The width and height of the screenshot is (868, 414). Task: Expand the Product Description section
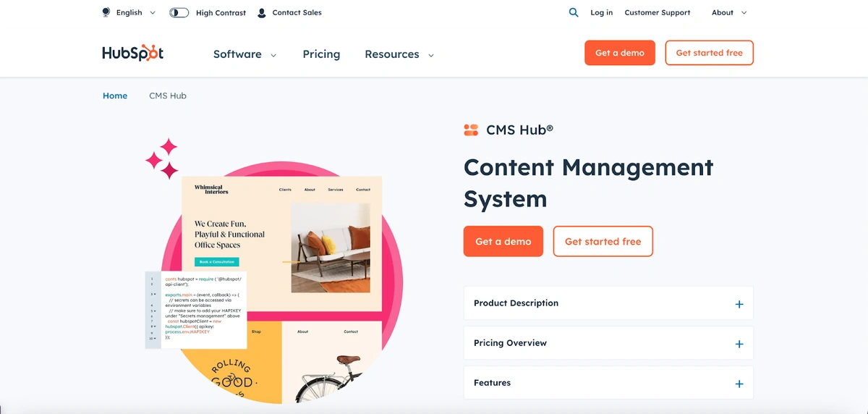tap(608, 303)
